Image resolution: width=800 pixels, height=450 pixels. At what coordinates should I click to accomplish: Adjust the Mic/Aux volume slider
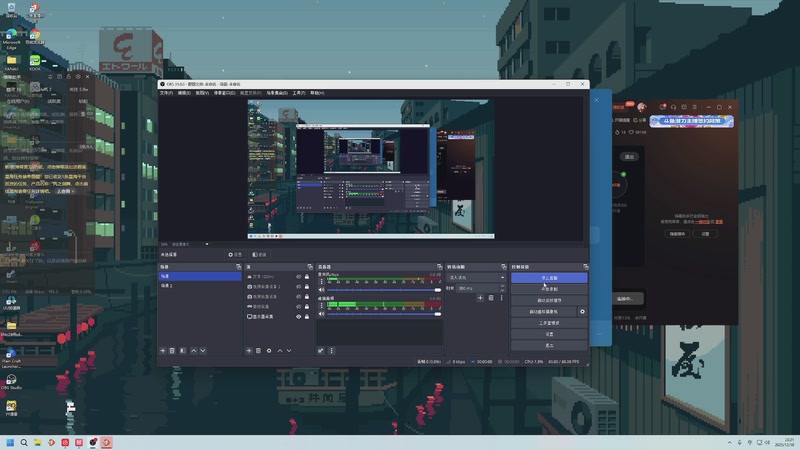[x=384, y=290]
